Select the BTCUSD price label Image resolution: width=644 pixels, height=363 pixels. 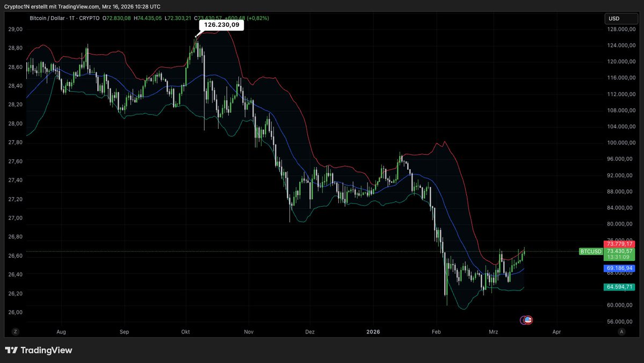coord(591,251)
